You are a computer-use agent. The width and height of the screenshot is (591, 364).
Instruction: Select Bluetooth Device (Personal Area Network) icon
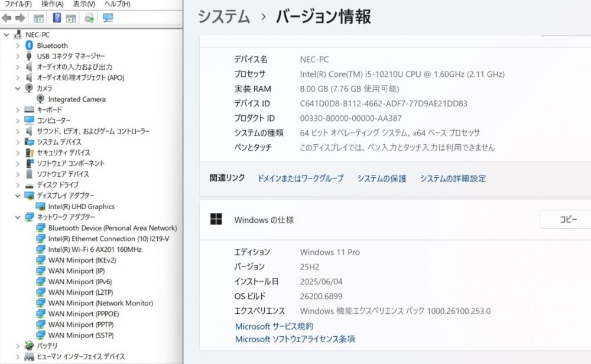coord(40,227)
